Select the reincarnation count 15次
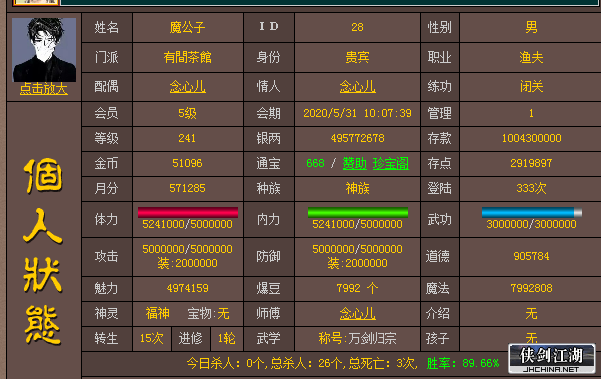 coord(152,338)
